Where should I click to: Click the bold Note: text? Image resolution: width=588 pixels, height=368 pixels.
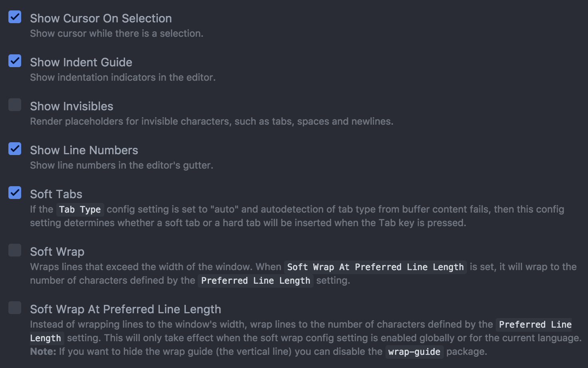(x=43, y=352)
